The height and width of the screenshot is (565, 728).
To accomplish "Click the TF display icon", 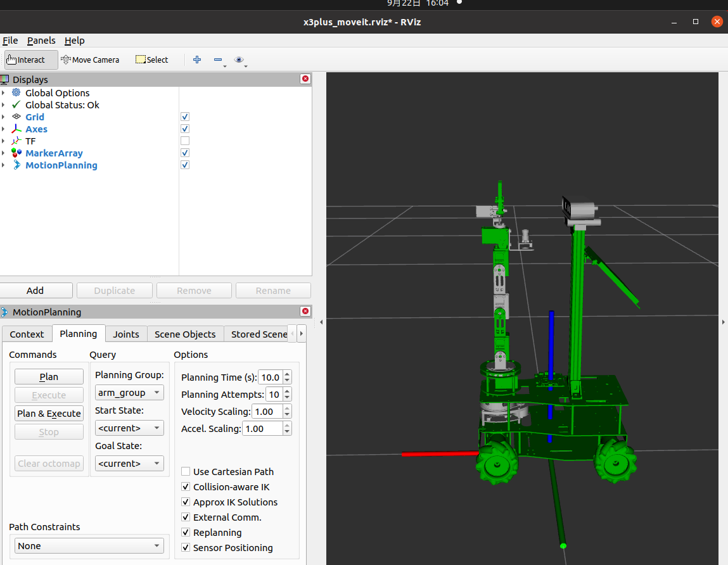I will pyautogui.click(x=16, y=141).
